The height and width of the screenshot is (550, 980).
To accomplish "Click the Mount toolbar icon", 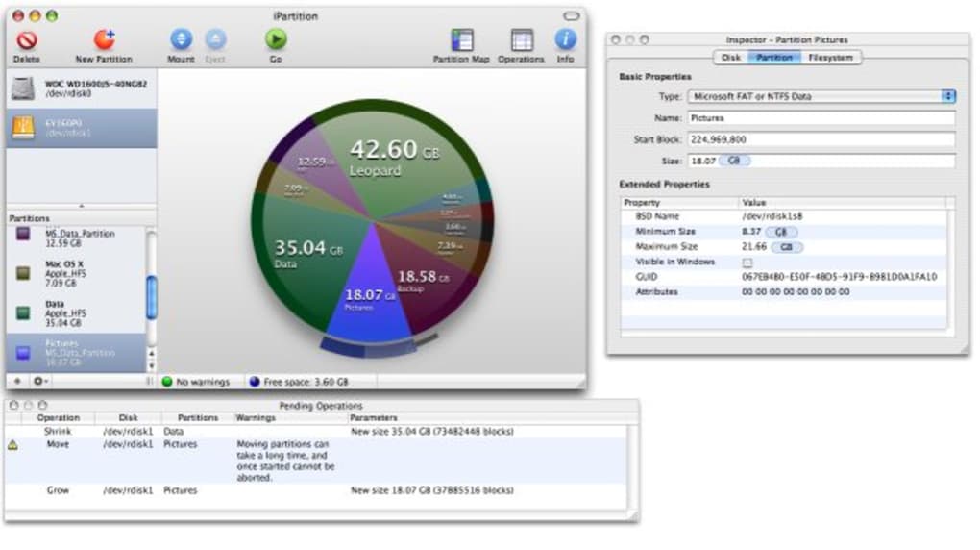I will pyautogui.click(x=181, y=41).
